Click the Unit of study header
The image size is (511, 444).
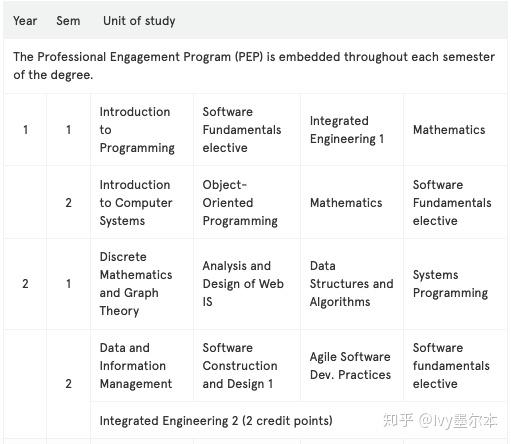click(x=139, y=21)
